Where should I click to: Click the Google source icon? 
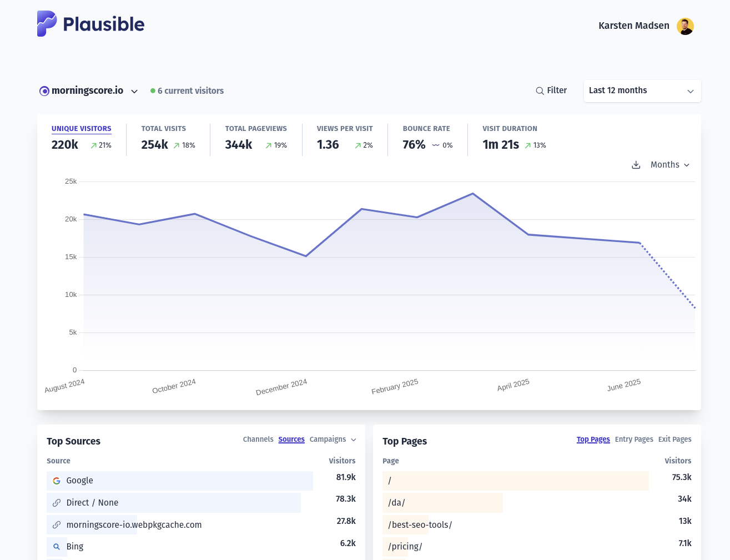tap(57, 481)
